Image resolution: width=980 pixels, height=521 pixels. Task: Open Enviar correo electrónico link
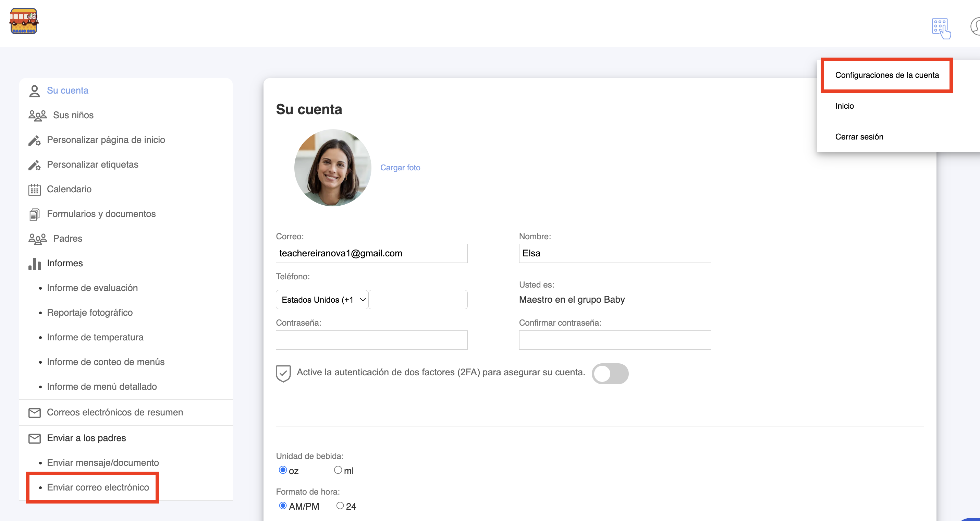pyautogui.click(x=98, y=487)
